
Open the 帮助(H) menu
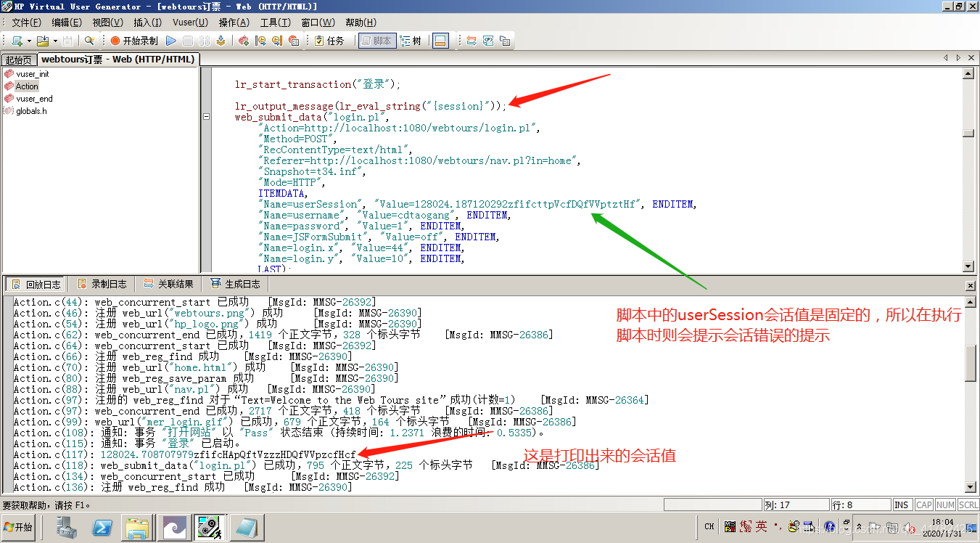[x=361, y=23]
